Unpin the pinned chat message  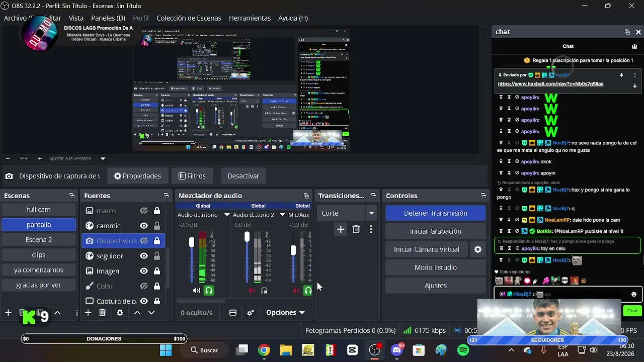(621, 75)
